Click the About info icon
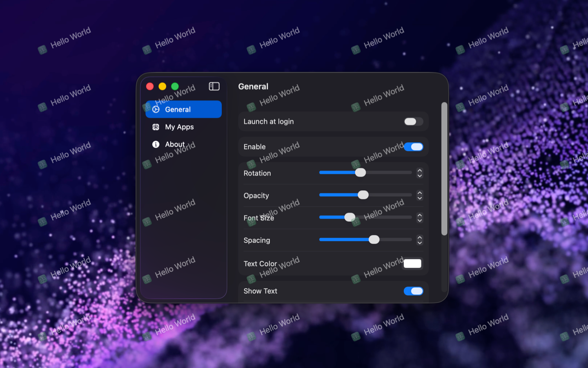Screen dimensions: 588x368 156,144
